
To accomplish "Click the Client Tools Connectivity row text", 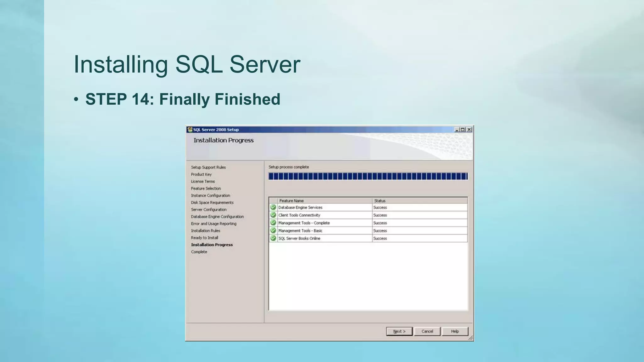I will 299,215.
